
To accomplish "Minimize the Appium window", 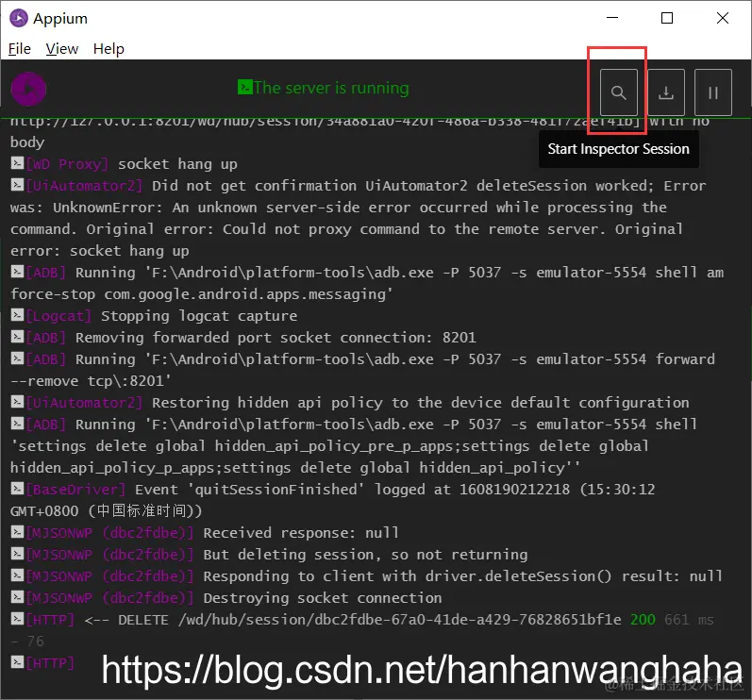I will 612,18.
